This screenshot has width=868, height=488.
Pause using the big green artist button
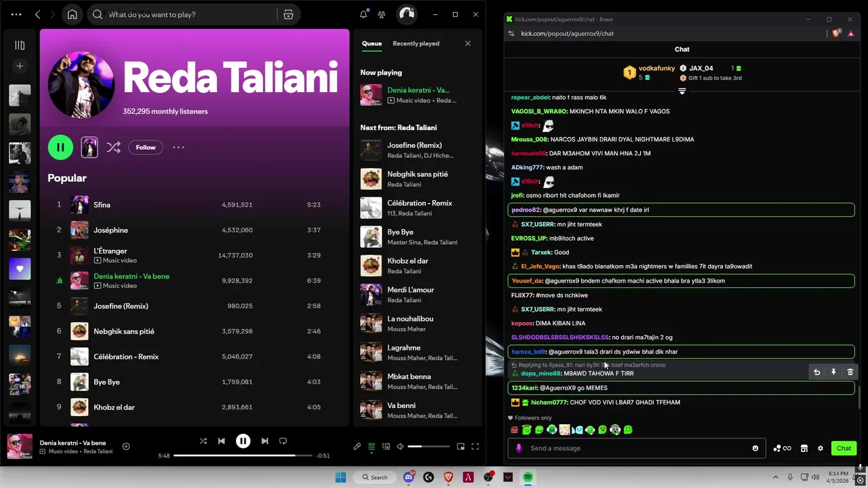[60, 147]
